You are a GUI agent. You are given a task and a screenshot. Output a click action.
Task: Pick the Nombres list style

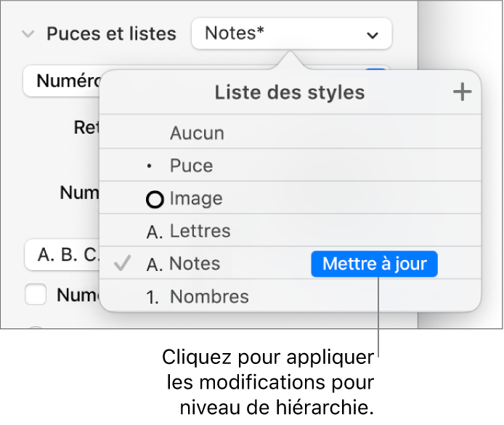tap(209, 297)
